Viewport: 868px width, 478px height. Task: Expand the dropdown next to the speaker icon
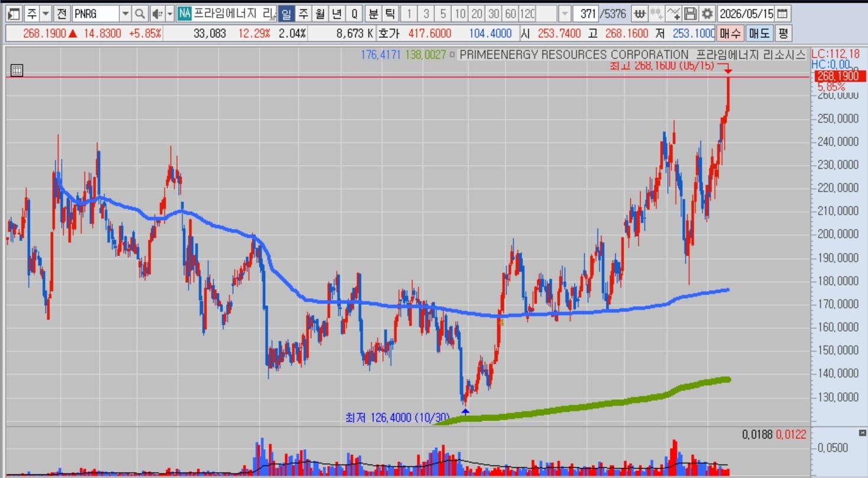(x=170, y=13)
